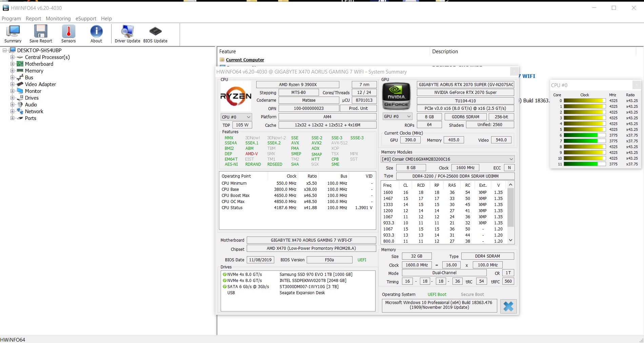The height and width of the screenshot is (343, 644).
Task: Close the CPU #0 clock panel
Action: [x=637, y=85]
